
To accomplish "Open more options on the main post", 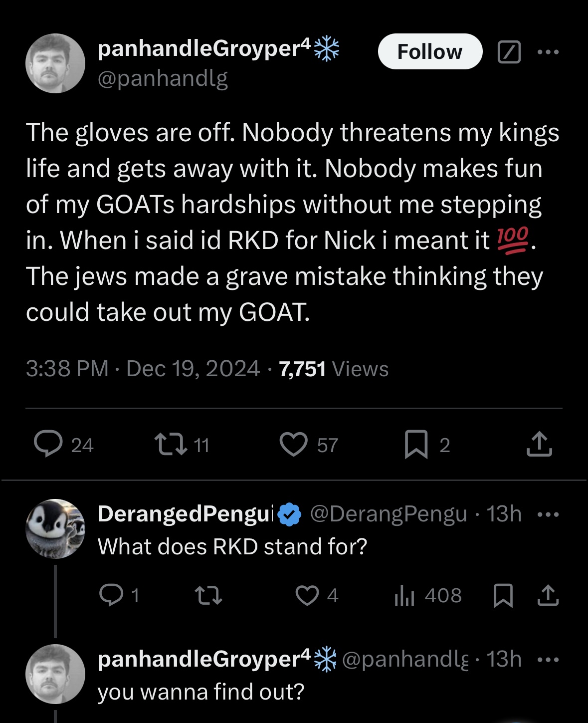I will [x=549, y=52].
